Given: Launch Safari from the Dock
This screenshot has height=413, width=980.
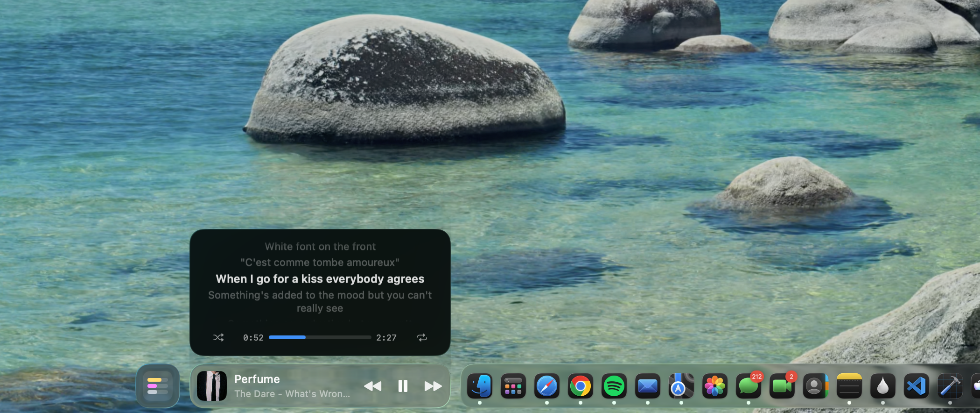Looking at the screenshot, I should coord(547,386).
